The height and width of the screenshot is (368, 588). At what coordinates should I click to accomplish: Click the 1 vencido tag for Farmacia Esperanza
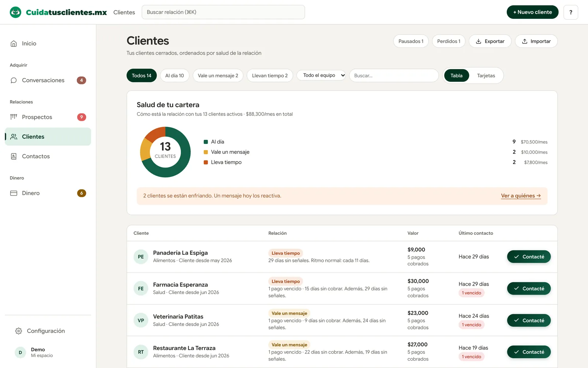(x=472, y=293)
